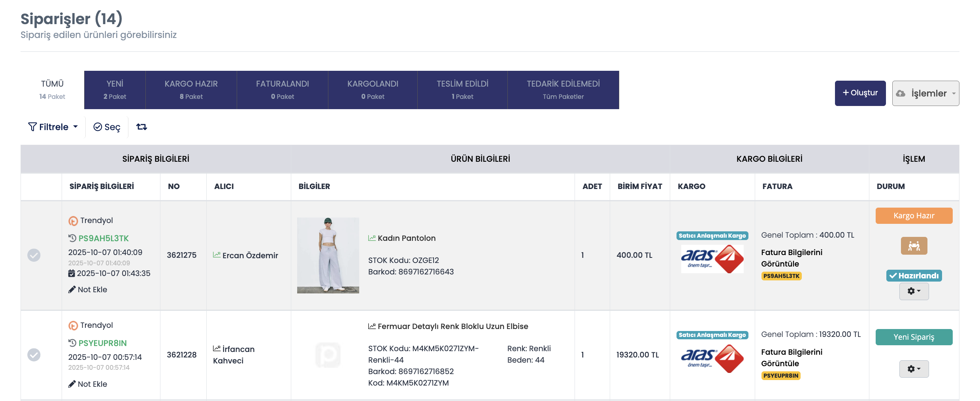Click the Oluştur button
Screen dimensions: 980x401
coord(860,93)
